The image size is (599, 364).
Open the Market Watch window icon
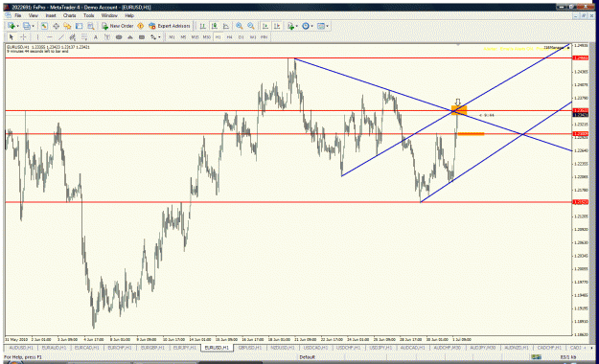click(44, 26)
